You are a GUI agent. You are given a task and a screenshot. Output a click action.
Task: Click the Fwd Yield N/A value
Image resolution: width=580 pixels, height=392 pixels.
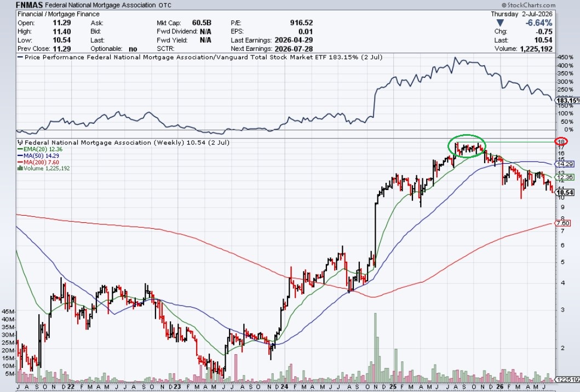[x=205, y=40]
